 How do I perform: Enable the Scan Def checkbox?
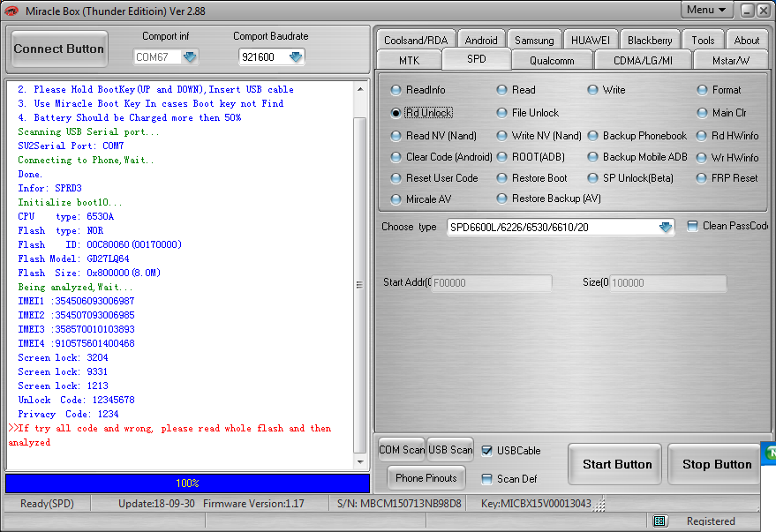[x=487, y=478]
